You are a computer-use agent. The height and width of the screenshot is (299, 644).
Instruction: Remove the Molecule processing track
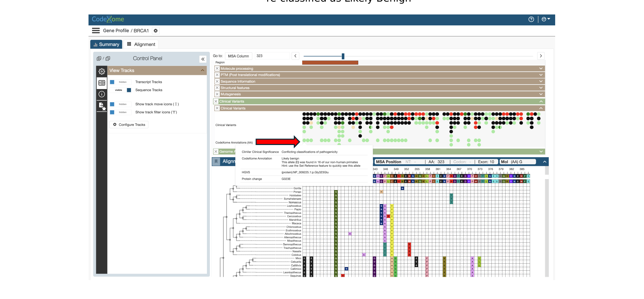[x=217, y=68]
